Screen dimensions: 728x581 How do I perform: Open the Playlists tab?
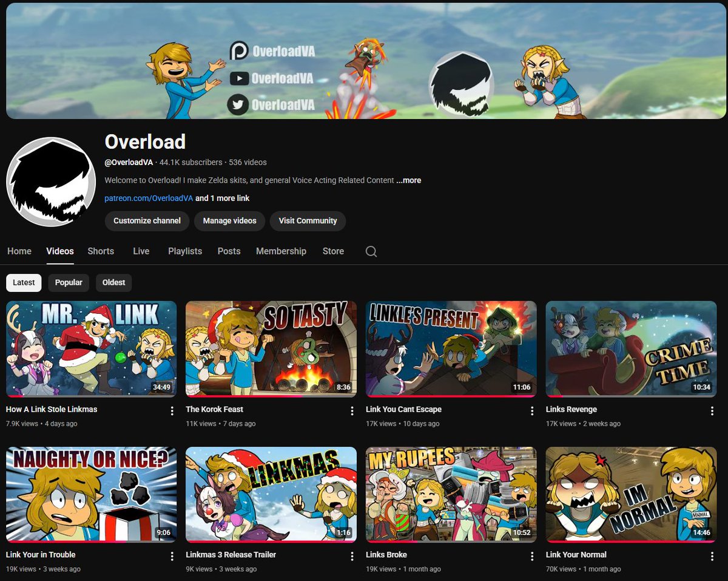(185, 251)
